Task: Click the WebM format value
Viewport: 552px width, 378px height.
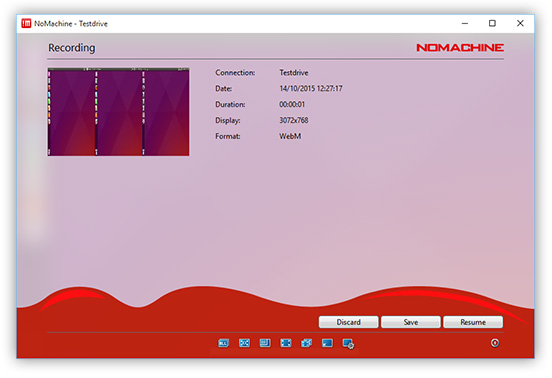Action: [x=290, y=136]
